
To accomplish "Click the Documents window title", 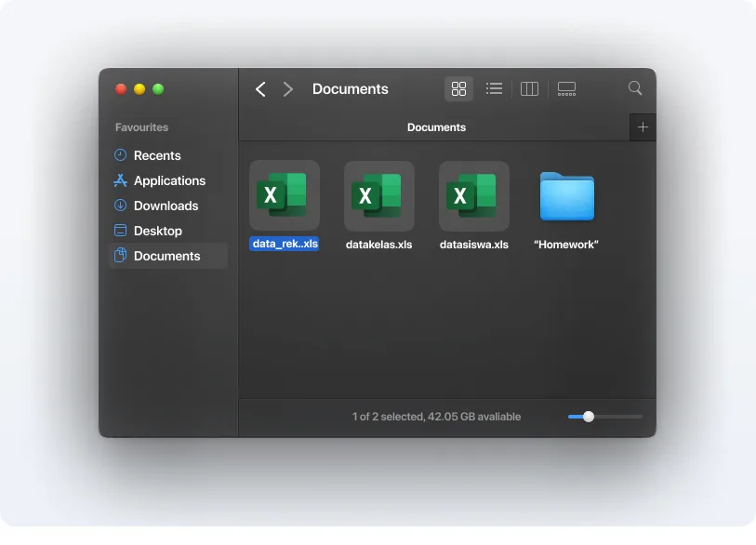I will point(350,89).
